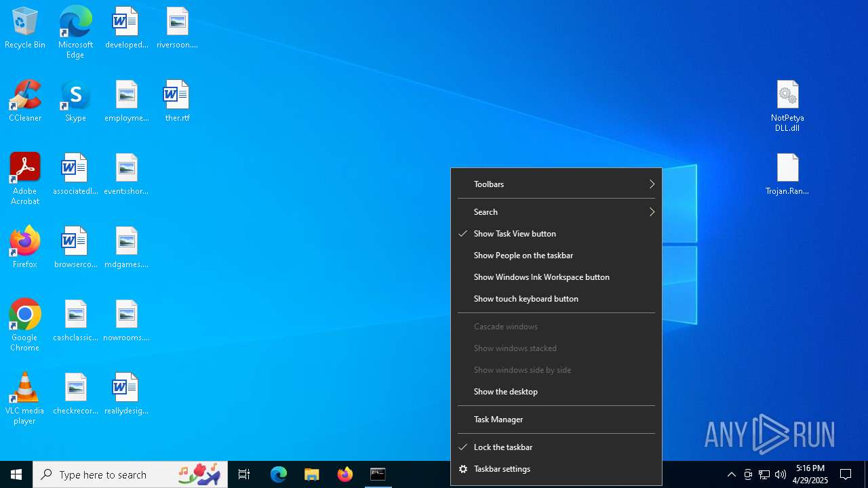Select the riversoon... image file icon
Screen dimensions: 868x488
pyautogui.click(x=177, y=28)
